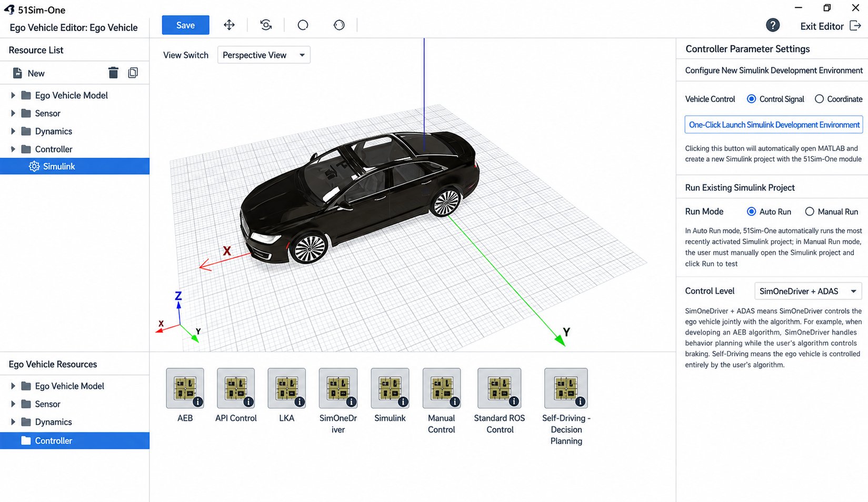Click the orientation axis gizmo
The height and width of the screenshot is (502, 868).
click(x=179, y=318)
